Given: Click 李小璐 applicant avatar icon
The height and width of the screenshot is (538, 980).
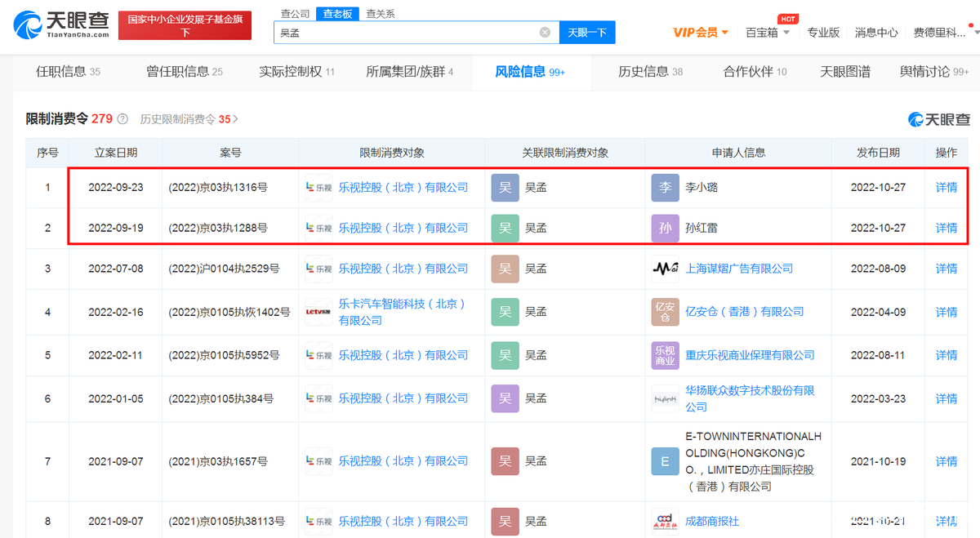Looking at the screenshot, I should 665,188.
